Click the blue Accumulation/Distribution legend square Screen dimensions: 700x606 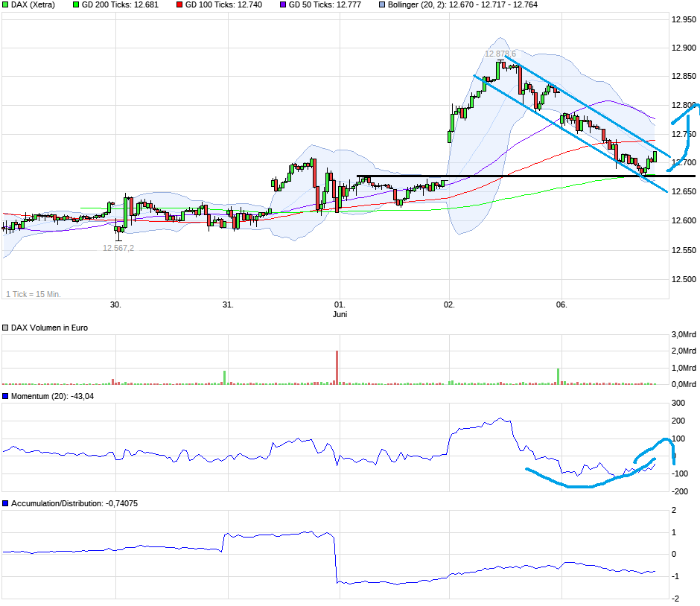coord(5,503)
